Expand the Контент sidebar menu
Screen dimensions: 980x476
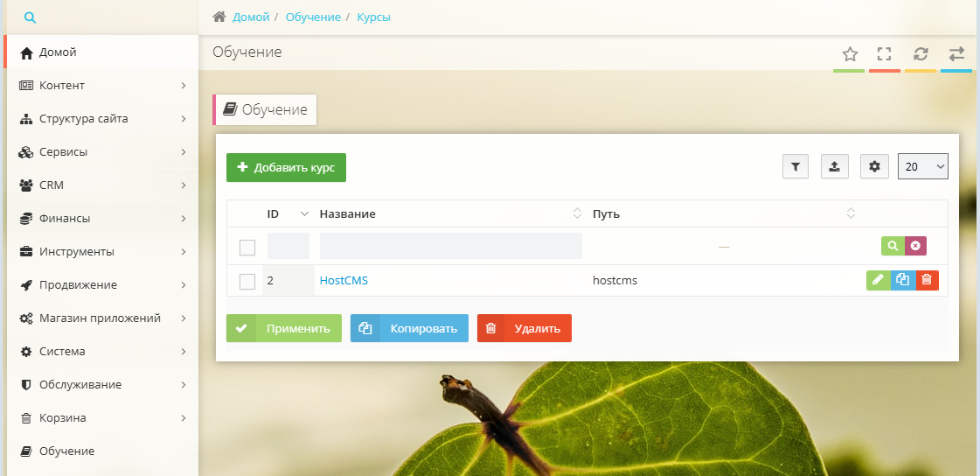click(x=101, y=86)
